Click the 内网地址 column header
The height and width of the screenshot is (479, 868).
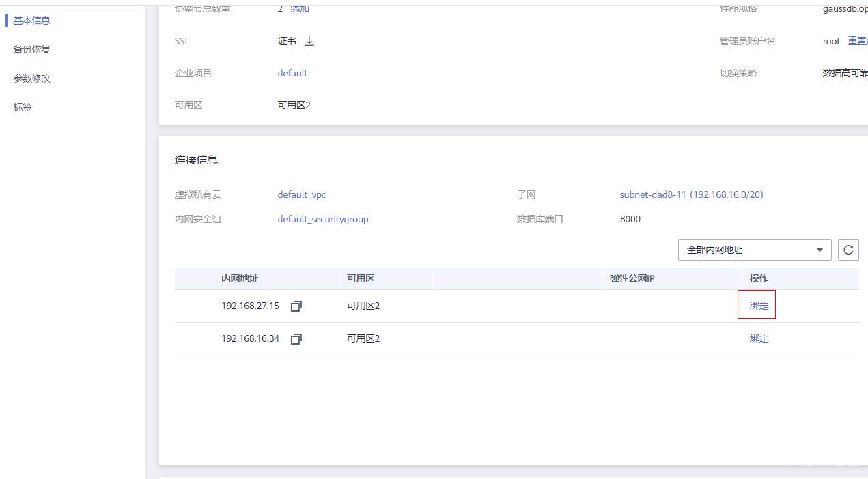240,278
